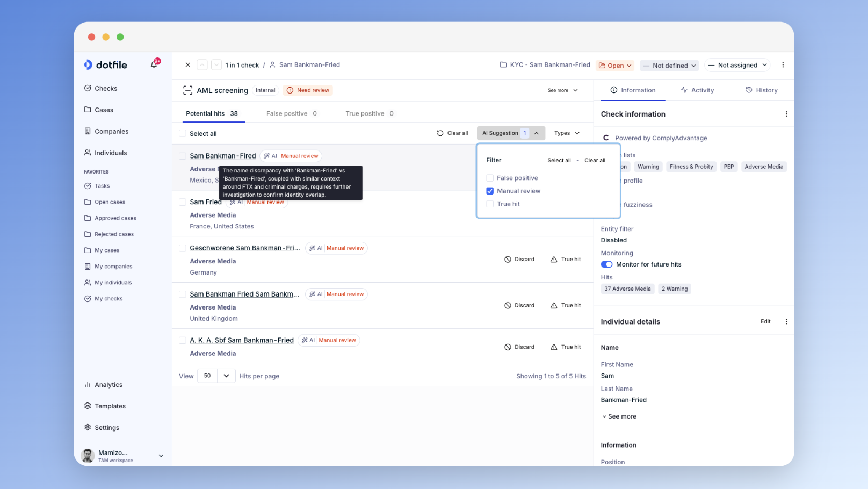
Task: Click the My checks check icon
Action: coord(88,299)
